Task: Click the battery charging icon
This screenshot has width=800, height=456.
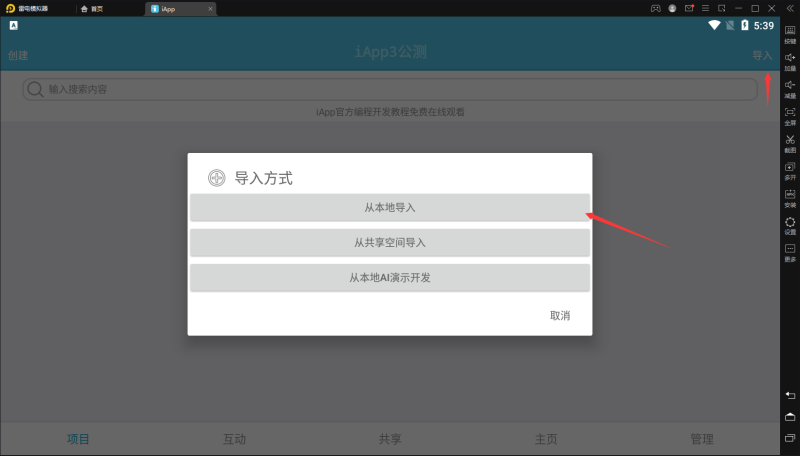Action: [x=745, y=25]
